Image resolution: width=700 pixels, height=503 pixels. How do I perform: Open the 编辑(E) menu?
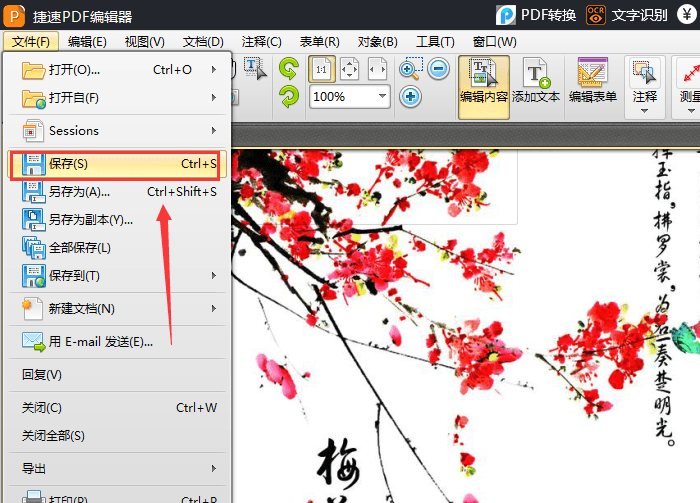coord(87,42)
